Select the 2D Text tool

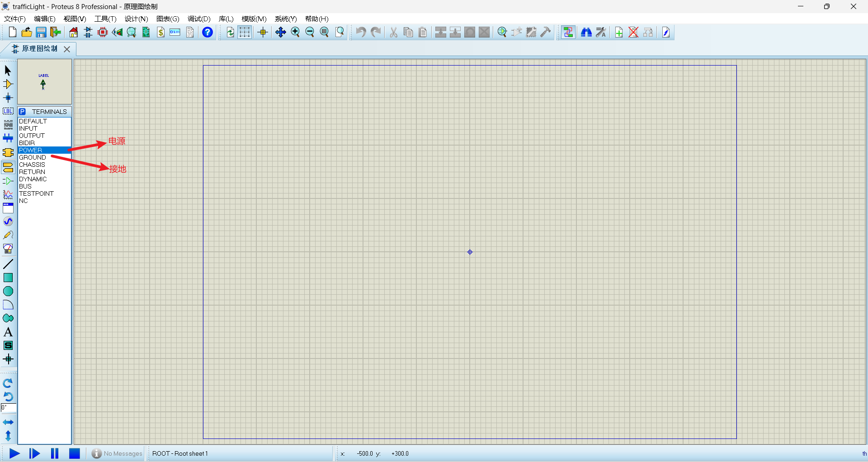click(x=8, y=332)
